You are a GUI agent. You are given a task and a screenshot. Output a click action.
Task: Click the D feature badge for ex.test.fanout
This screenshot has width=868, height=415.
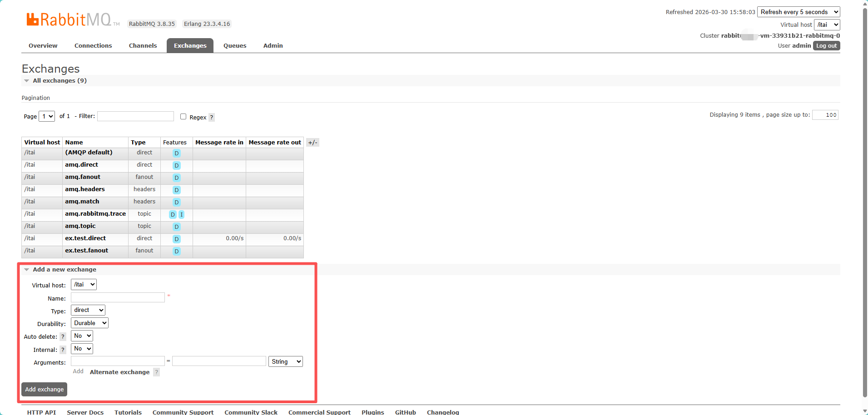coord(177,252)
